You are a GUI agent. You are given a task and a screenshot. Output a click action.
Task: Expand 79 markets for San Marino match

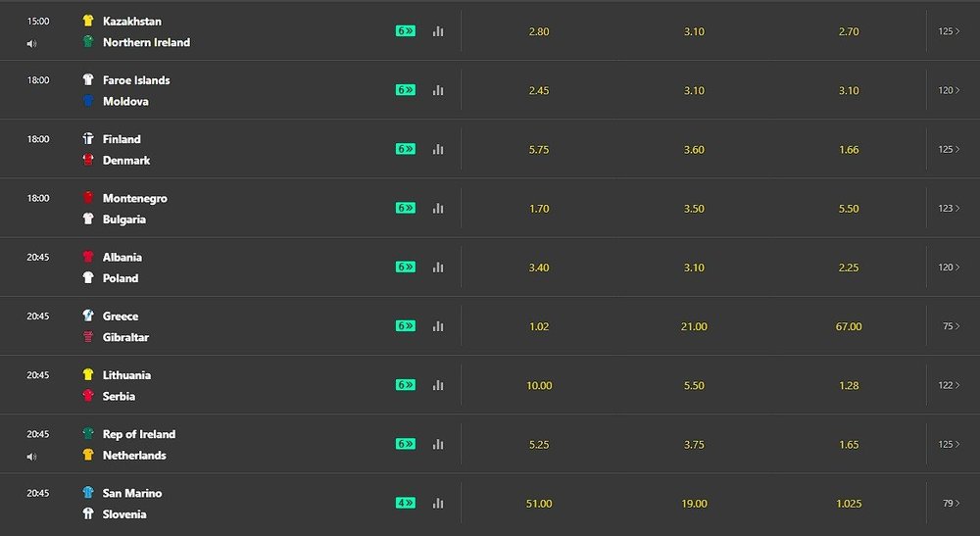click(952, 503)
